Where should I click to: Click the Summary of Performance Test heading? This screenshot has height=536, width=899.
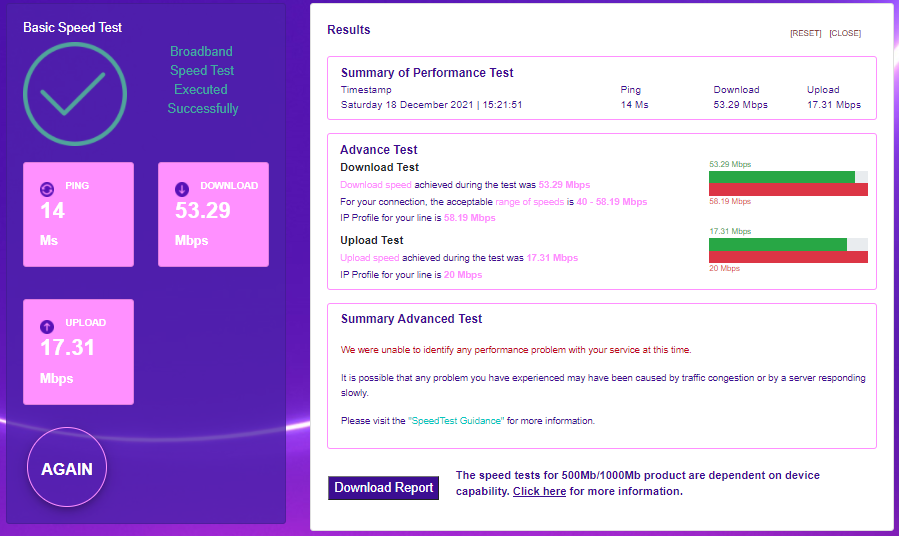click(427, 73)
